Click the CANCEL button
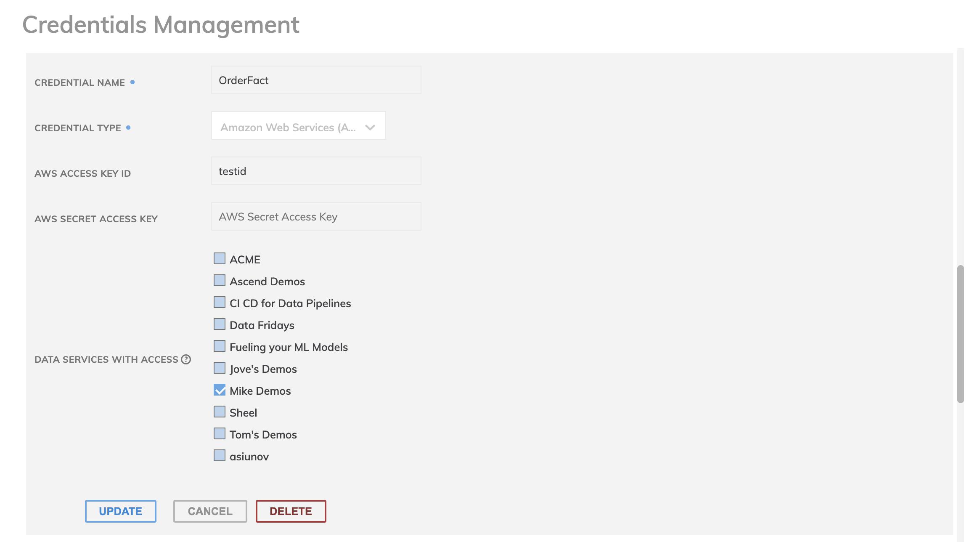Viewport: 980px width, 542px height. point(210,511)
